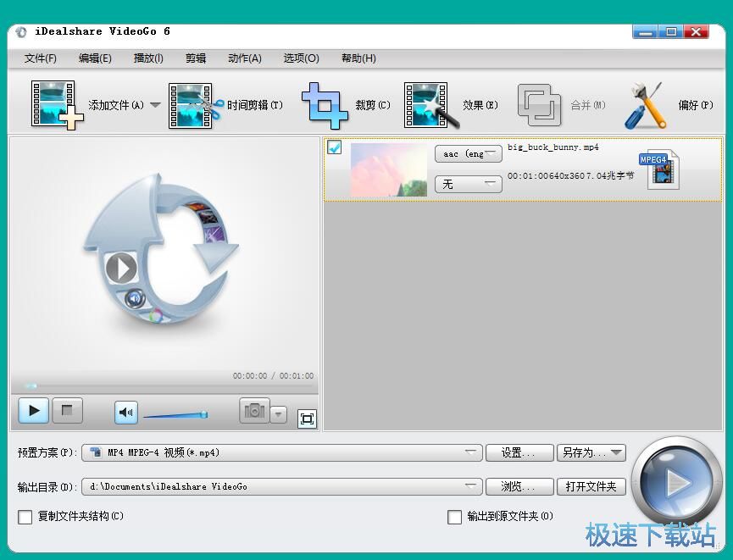Mute audio with the speaker icon
The image size is (733, 560).
point(126,413)
